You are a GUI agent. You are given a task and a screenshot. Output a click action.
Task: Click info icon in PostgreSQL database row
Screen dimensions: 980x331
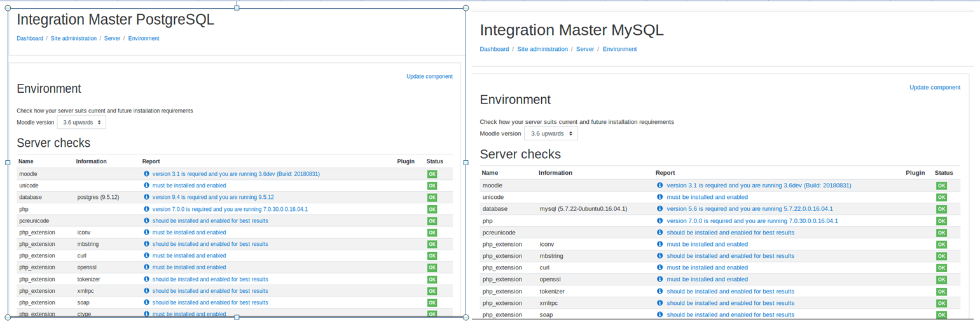pos(146,197)
